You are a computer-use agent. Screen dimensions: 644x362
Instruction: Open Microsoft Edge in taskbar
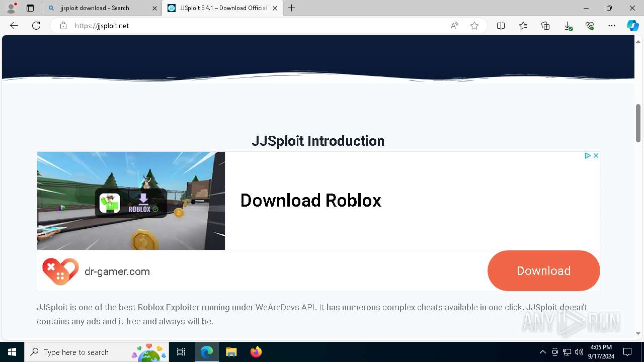pyautogui.click(x=207, y=352)
